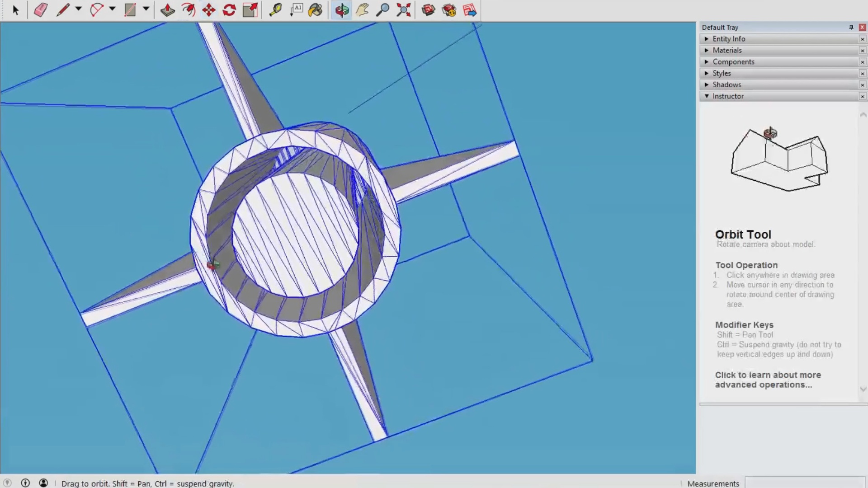Open the Rectangle shape dropdown arrow
The height and width of the screenshot is (488, 868).
click(x=146, y=9)
